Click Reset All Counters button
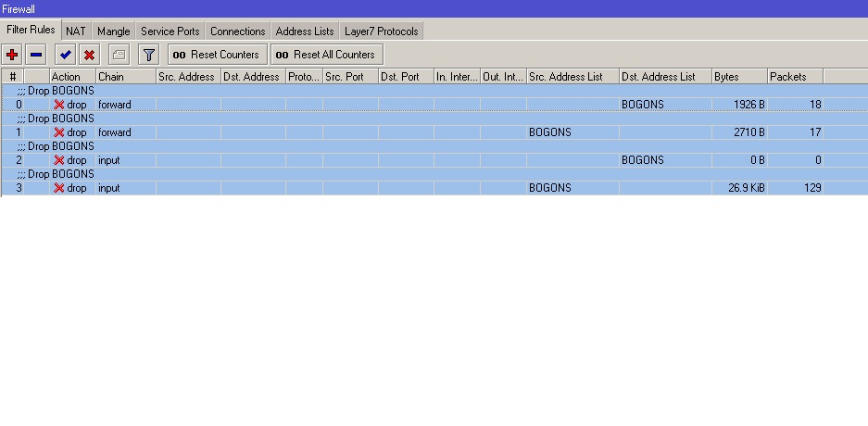This screenshot has width=868, height=426. click(327, 55)
